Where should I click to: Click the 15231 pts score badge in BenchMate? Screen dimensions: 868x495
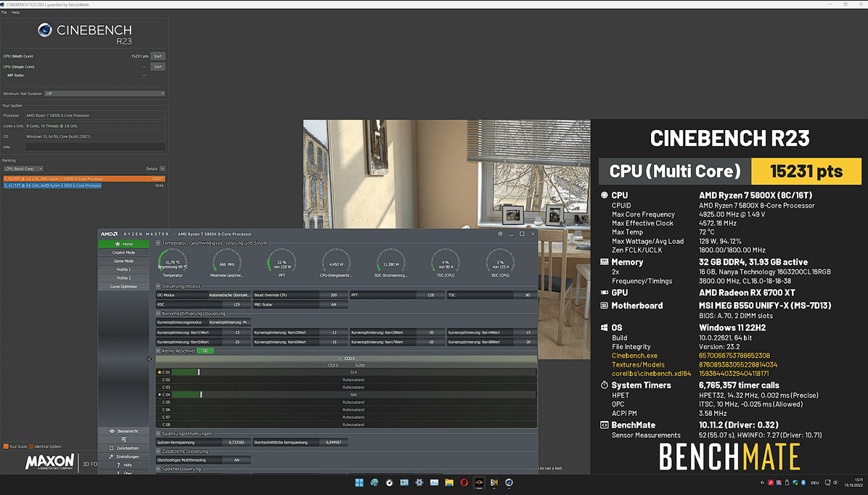pyautogui.click(x=806, y=171)
